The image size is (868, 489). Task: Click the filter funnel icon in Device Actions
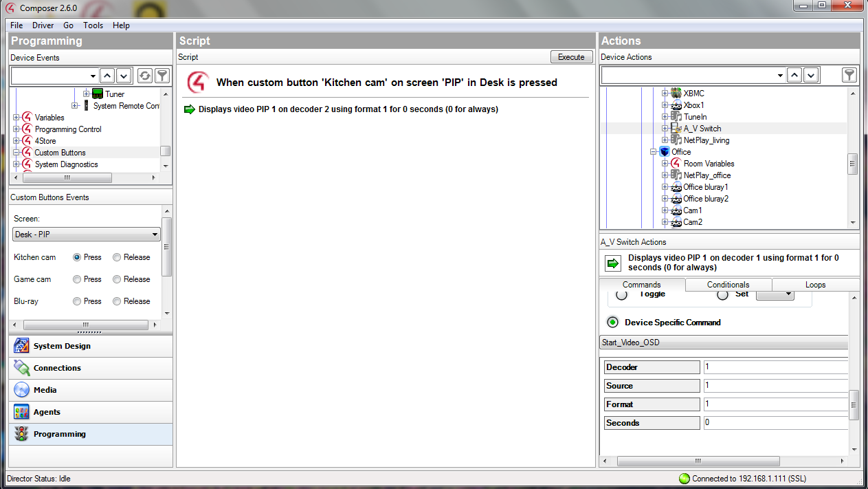click(849, 75)
